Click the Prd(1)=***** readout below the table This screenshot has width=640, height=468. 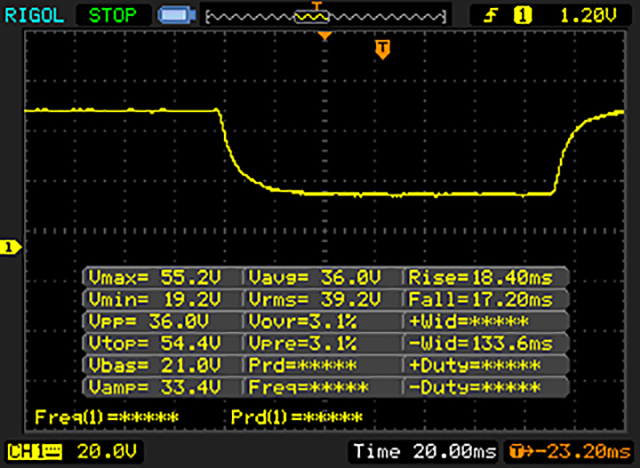pos(297,417)
